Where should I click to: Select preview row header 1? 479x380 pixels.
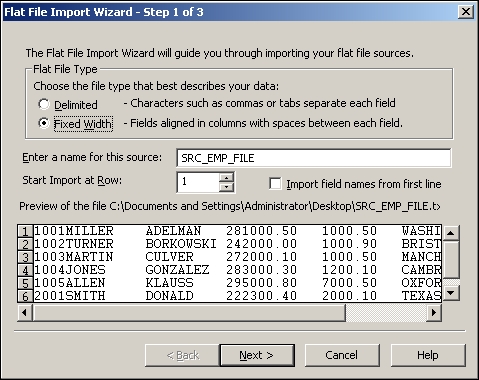click(25, 231)
